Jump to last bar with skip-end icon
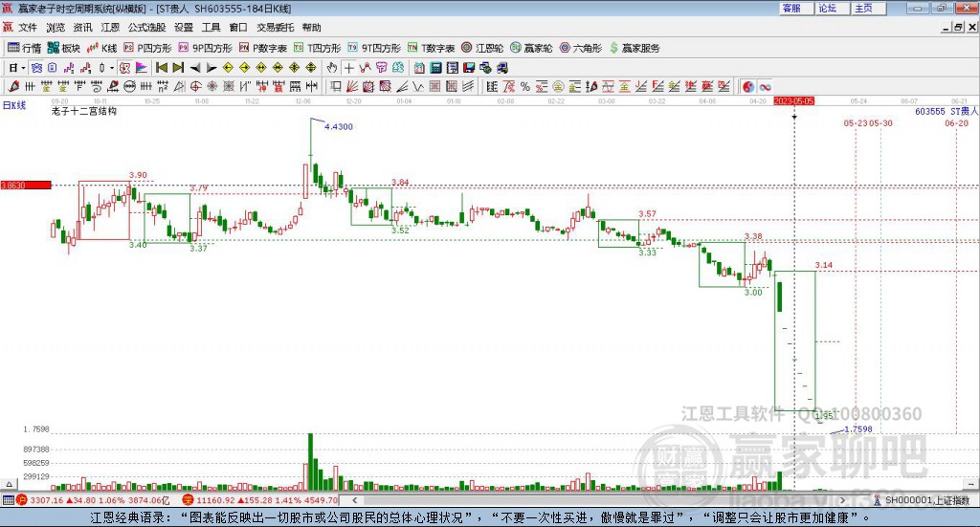The height and width of the screenshot is (527, 980). (178, 68)
